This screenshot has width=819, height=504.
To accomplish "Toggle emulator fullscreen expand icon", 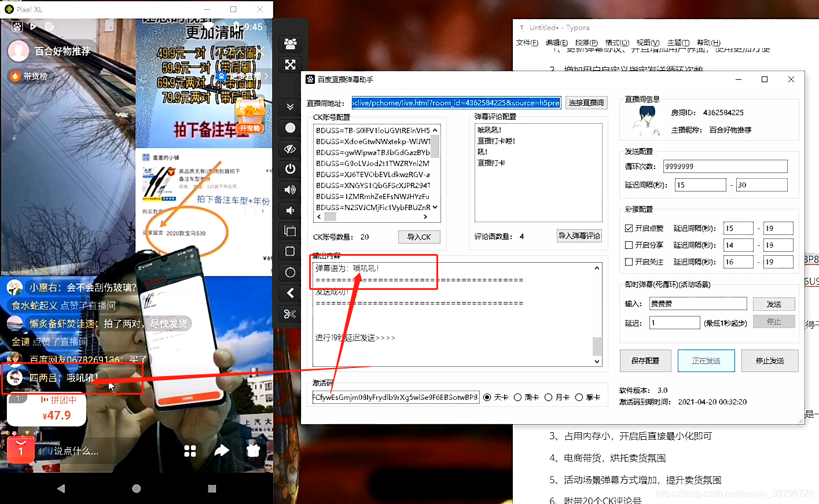I will click(291, 65).
